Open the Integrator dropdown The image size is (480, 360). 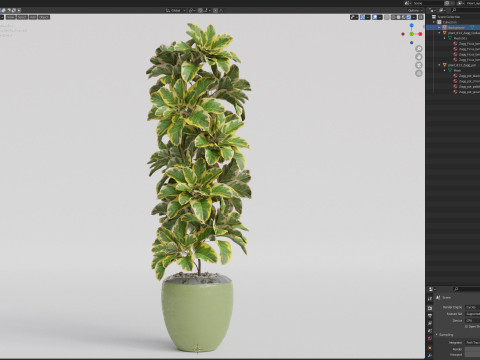[472, 342]
